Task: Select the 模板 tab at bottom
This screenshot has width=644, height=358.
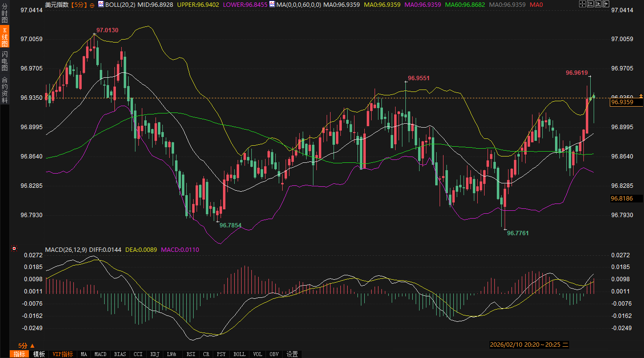Action: tap(39, 354)
